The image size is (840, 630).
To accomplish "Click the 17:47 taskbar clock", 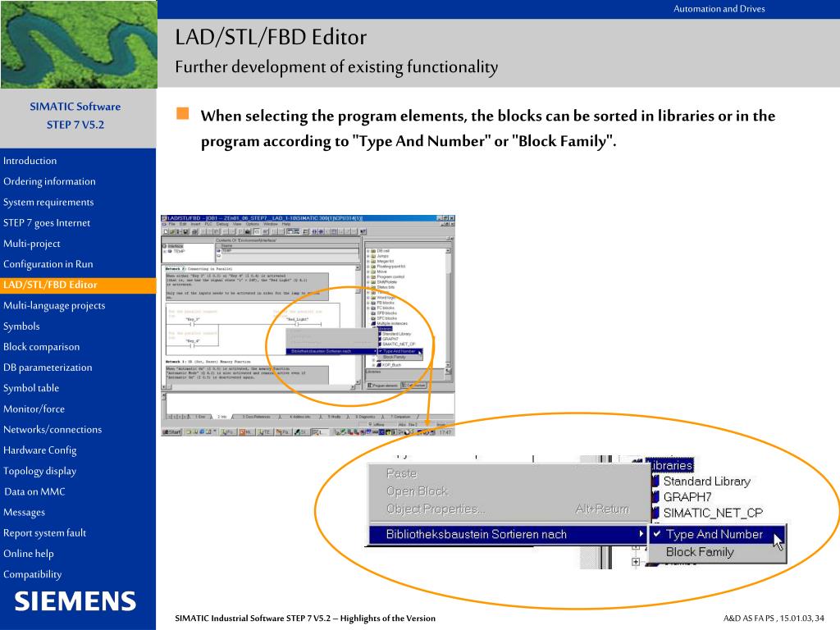I will [445, 431].
